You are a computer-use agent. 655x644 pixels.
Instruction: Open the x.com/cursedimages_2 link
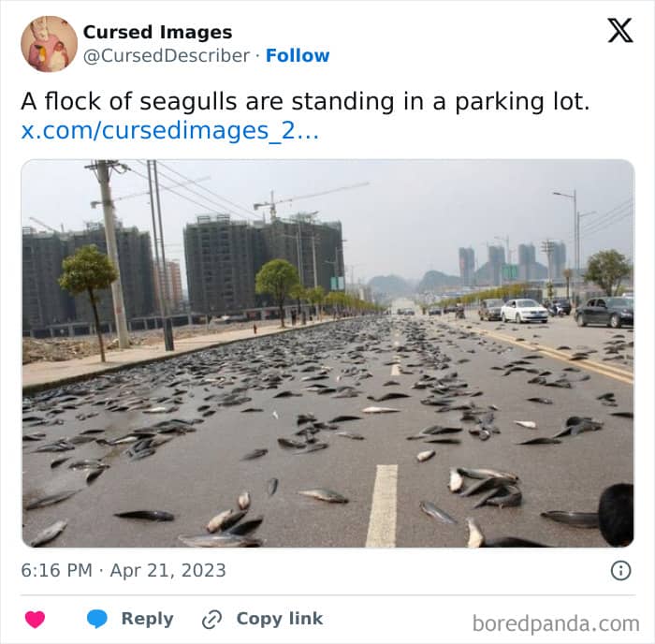click(x=170, y=131)
